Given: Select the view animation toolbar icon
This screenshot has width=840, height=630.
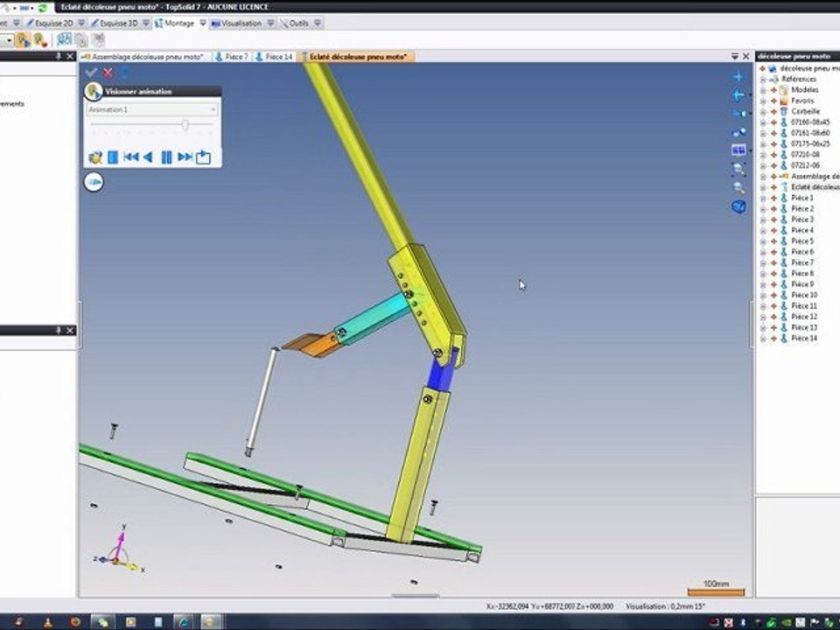Looking at the screenshot, I should pos(23,39).
